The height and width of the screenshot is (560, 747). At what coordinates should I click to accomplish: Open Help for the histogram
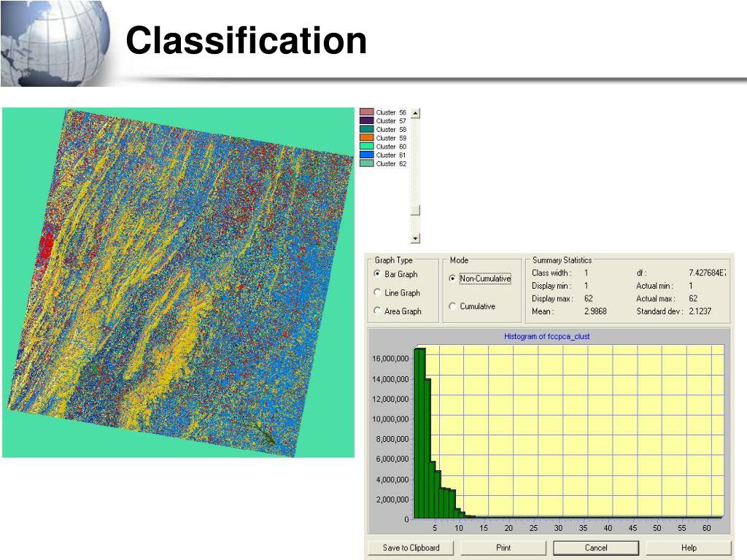coord(689,548)
